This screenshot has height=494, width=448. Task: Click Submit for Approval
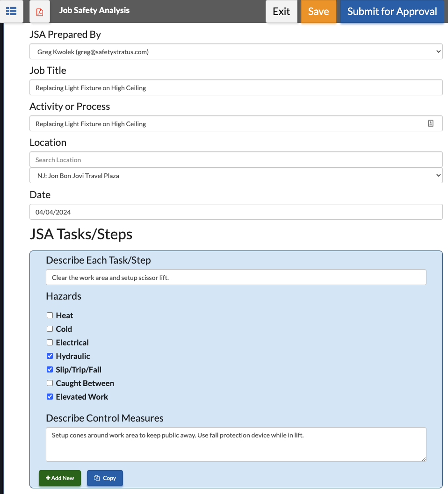pyautogui.click(x=392, y=11)
